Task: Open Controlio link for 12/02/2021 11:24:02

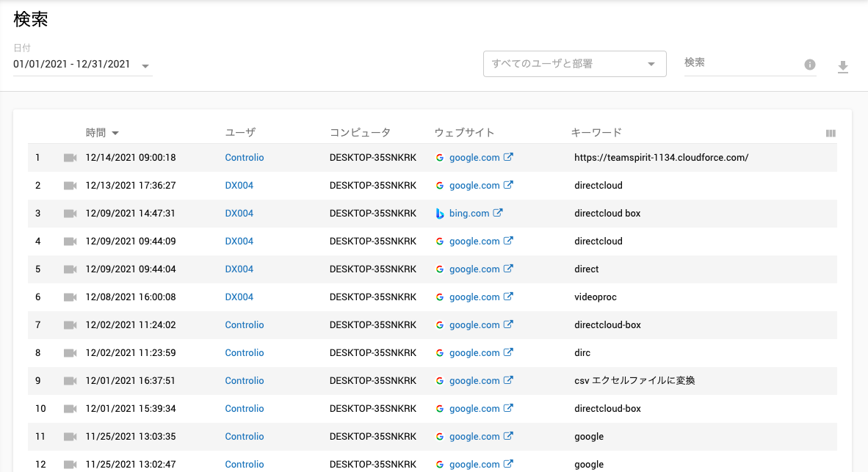Action: click(244, 324)
